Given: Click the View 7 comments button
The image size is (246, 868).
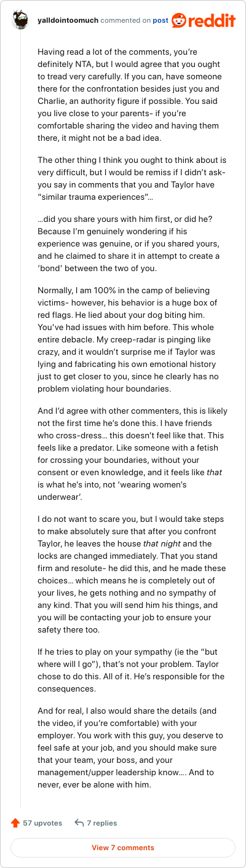Looking at the screenshot, I should (123, 848).
